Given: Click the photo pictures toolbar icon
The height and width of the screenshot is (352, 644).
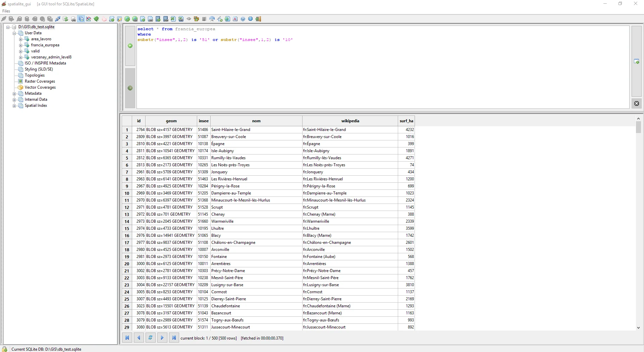Looking at the screenshot, I should pyautogui.click(x=197, y=19).
